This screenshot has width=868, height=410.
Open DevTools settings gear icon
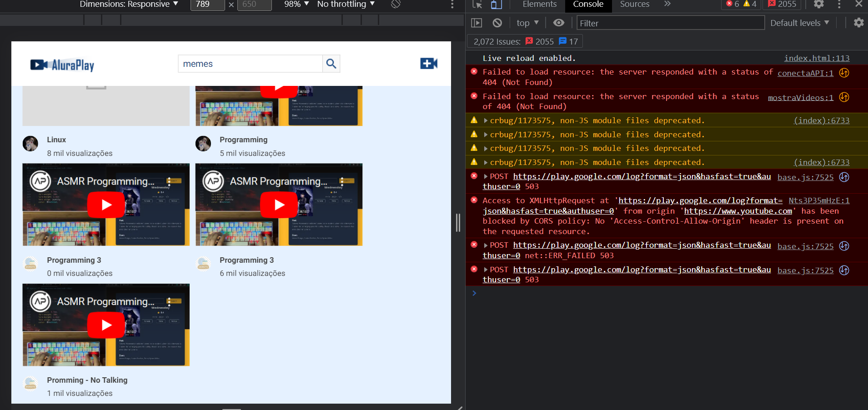[819, 4]
